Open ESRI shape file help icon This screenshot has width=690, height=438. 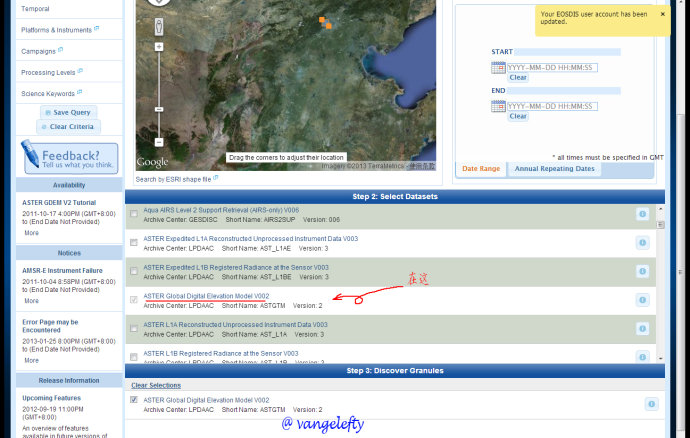point(215,177)
